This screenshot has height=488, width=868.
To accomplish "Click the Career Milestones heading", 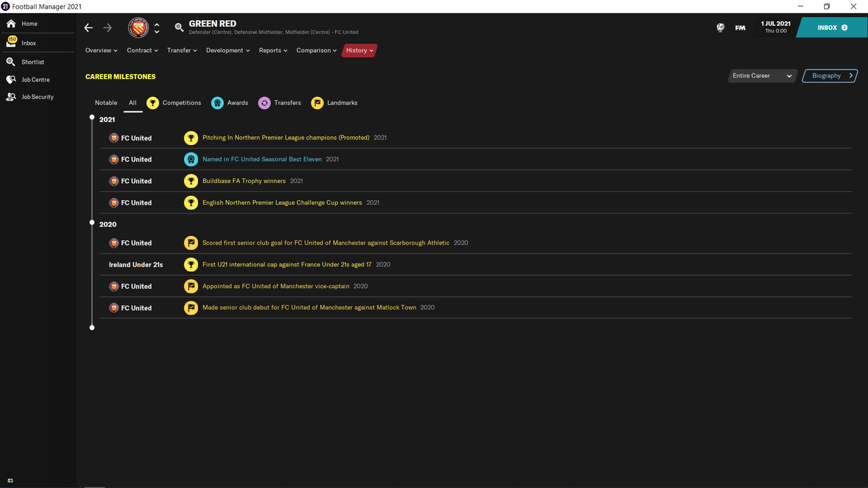I will click(x=120, y=77).
